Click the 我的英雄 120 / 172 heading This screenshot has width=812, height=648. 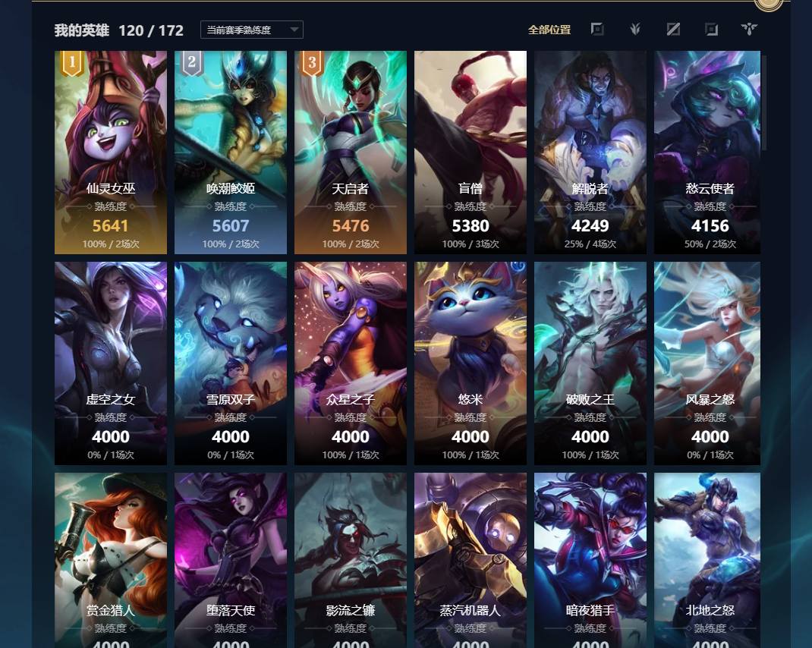pyautogui.click(x=119, y=30)
